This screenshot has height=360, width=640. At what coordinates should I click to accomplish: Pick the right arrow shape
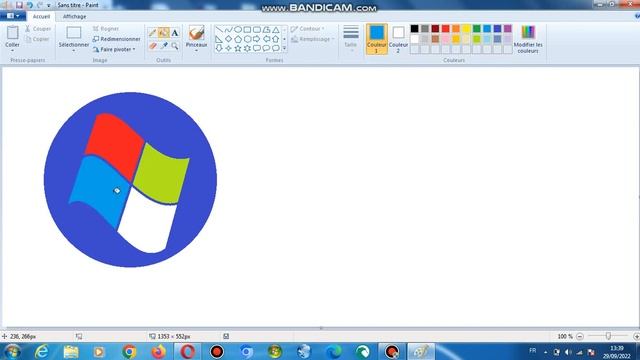pos(257,39)
